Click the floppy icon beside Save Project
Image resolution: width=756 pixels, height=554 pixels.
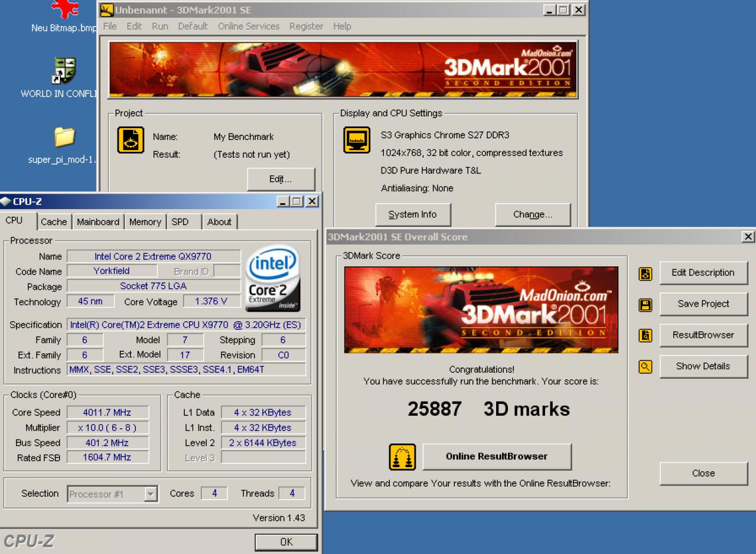tap(646, 305)
